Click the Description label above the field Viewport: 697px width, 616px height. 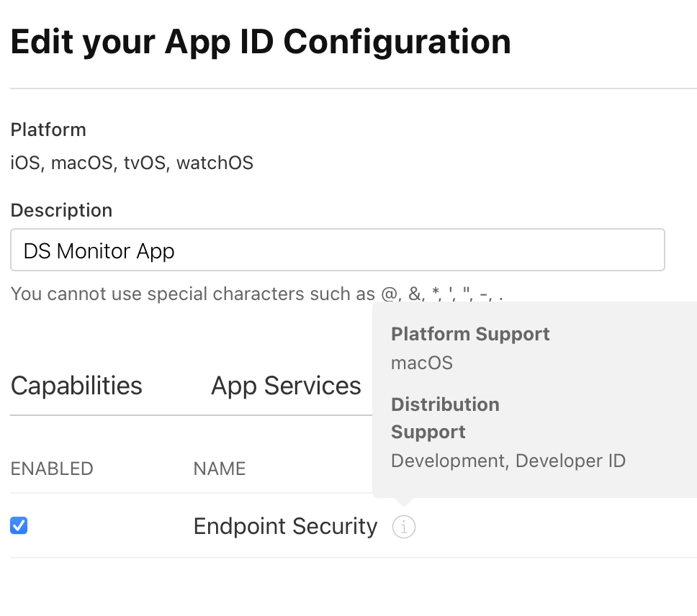coord(61,211)
